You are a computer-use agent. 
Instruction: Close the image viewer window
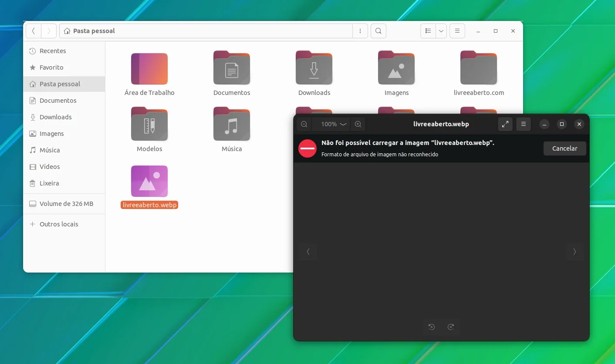[x=579, y=124]
